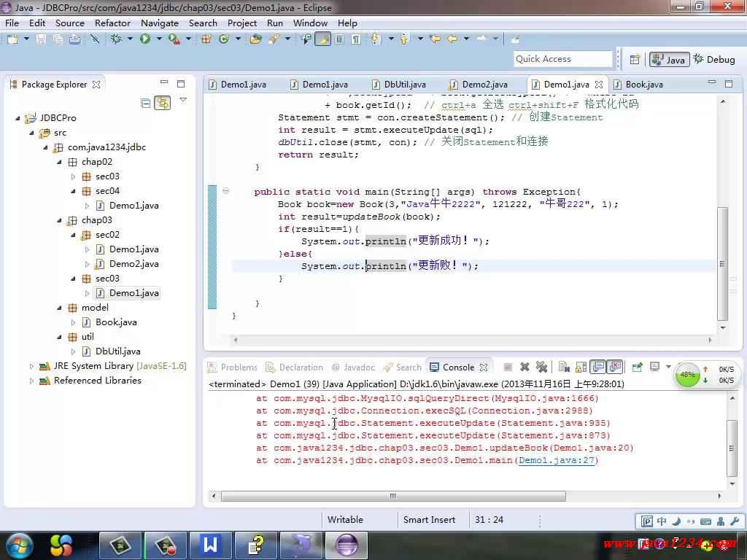Switch to the Problems tab

(x=233, y=367)
